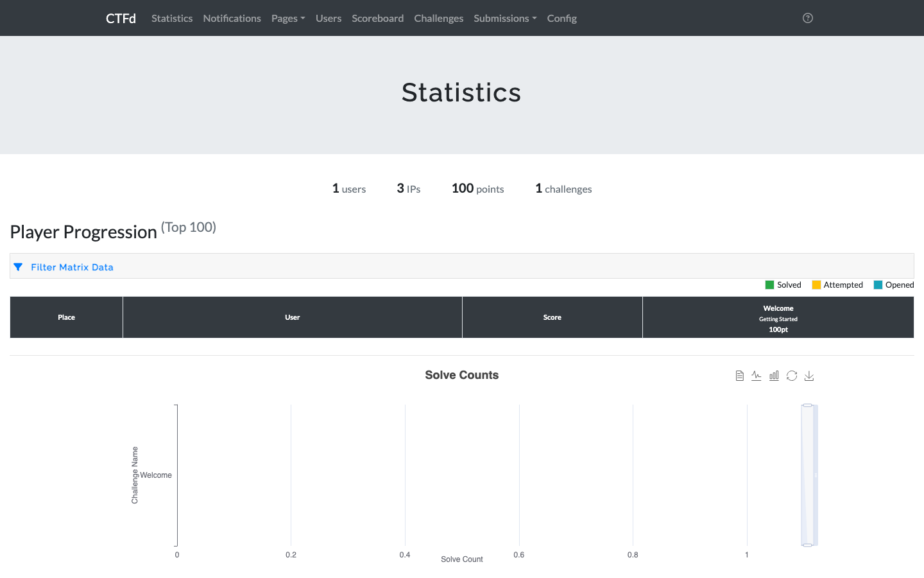Open the Config nav item

[x=561, y=18]
